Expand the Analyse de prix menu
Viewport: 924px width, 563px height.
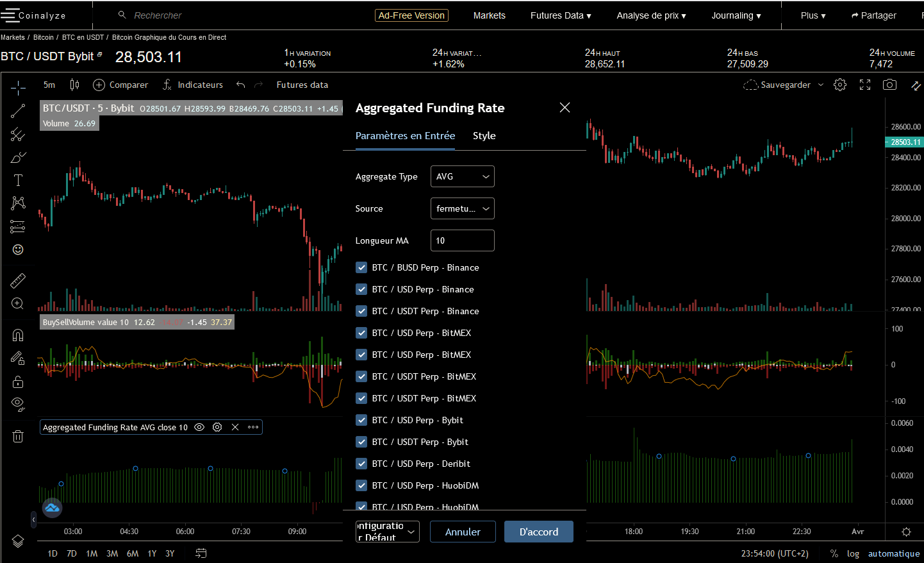tap(651, 15)
